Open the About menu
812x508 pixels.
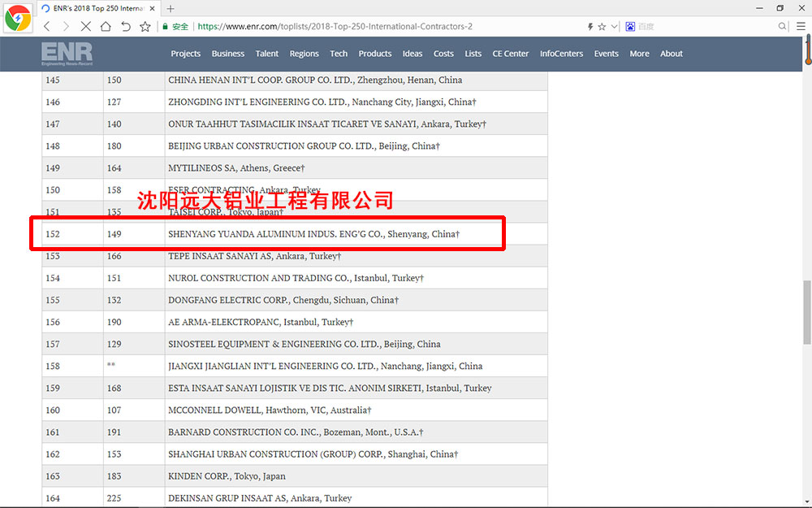click(x=672, y=54)
